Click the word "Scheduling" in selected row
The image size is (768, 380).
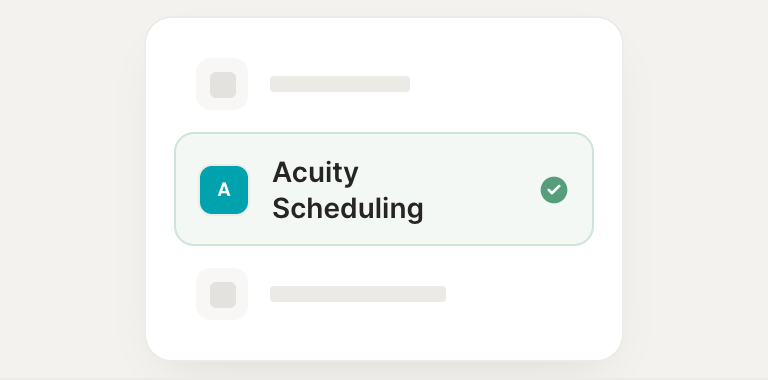tap(348, 209)
